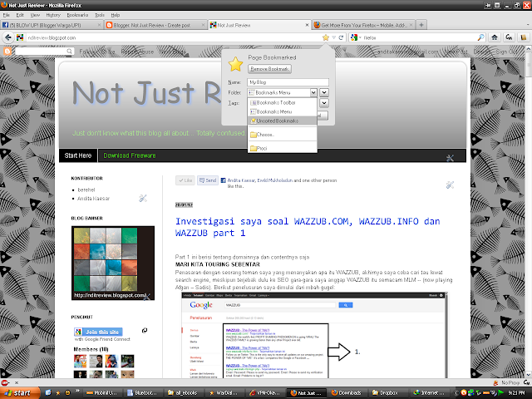
Task: Open the File menu
Action: click(7, 15)
